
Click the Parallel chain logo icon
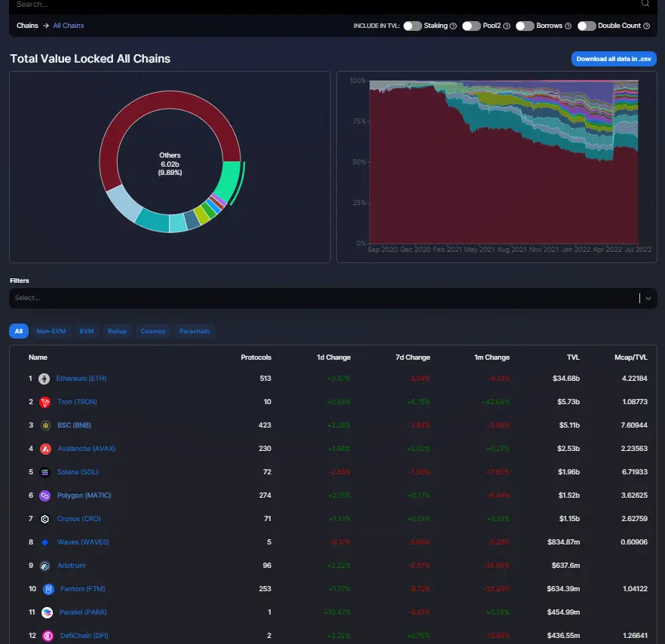[x=47, y=612]
